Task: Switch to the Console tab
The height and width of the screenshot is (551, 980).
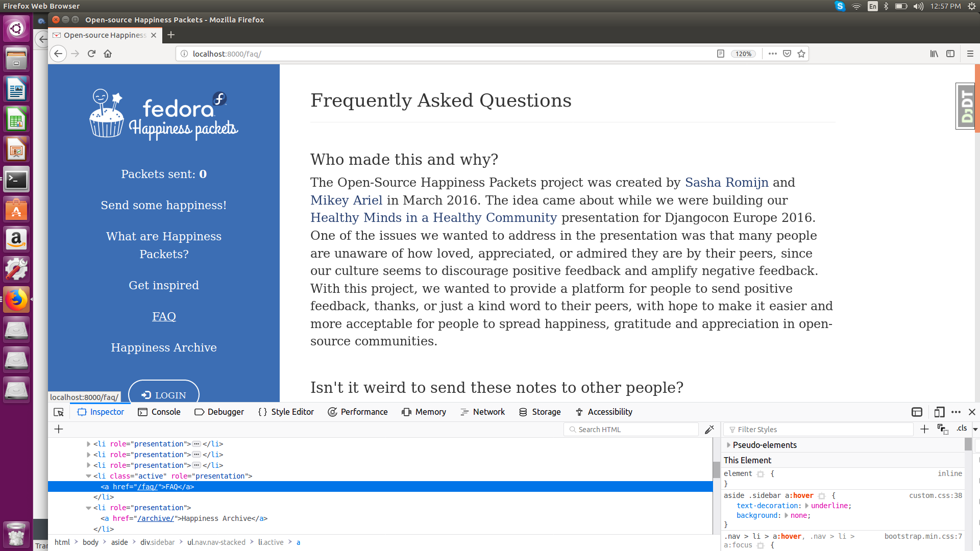Action: (159, 412)
